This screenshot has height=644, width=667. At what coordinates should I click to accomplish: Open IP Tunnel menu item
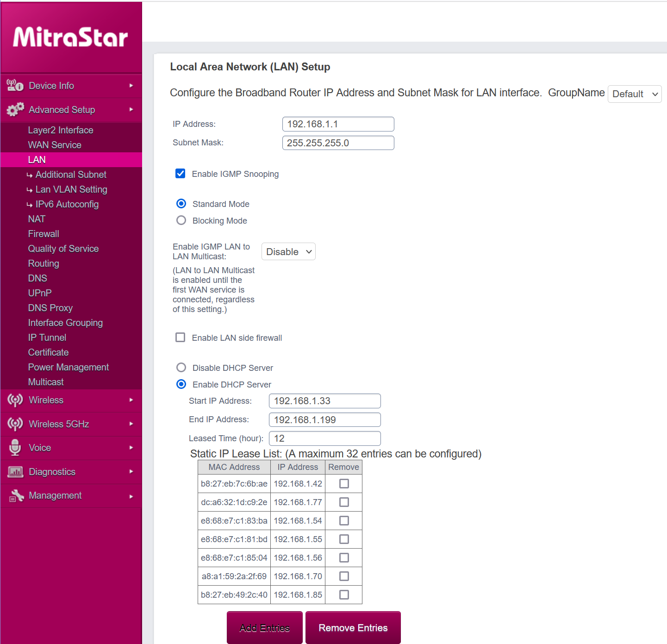point(47,338)
